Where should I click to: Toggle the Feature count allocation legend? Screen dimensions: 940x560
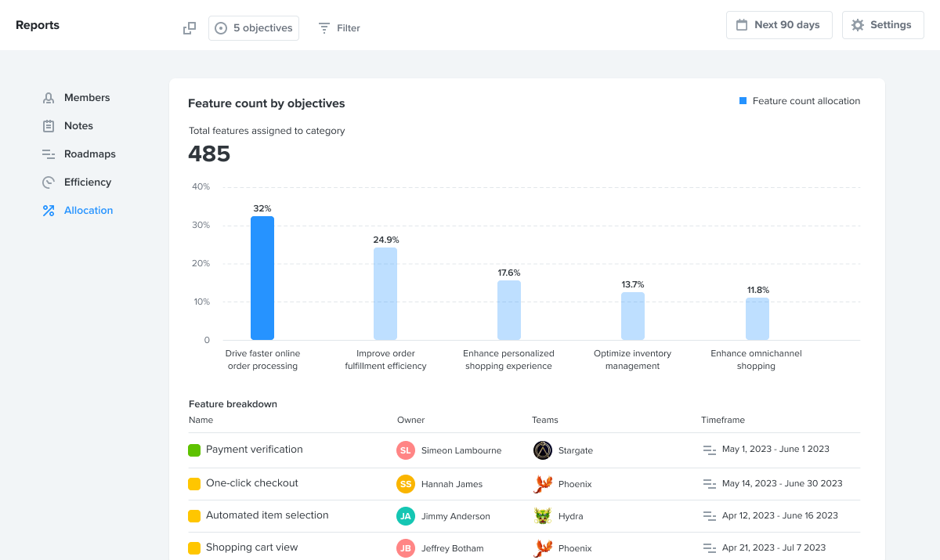pos(799,100)
